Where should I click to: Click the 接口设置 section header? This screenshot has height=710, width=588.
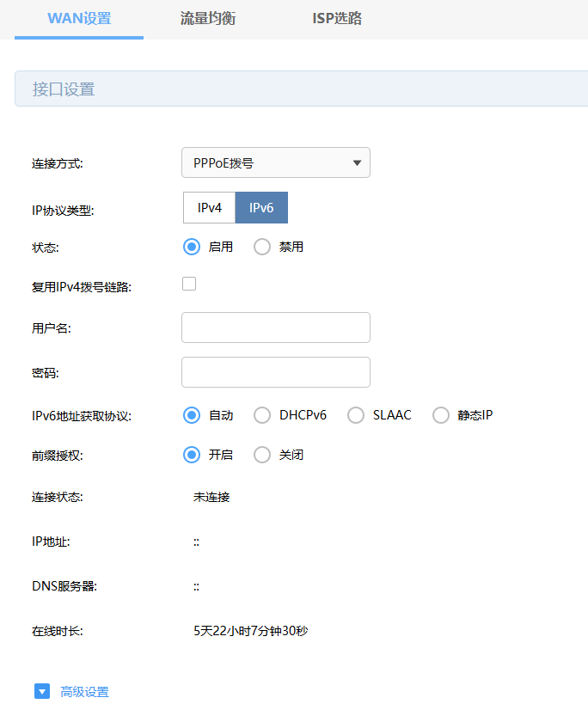[x=64, y=89]
